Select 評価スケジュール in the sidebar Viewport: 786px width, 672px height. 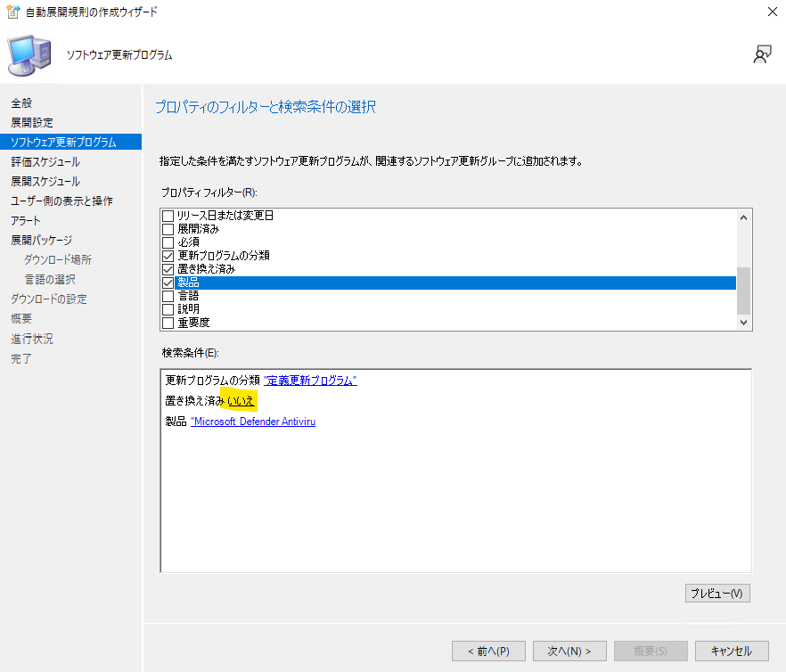coord(46,161)
